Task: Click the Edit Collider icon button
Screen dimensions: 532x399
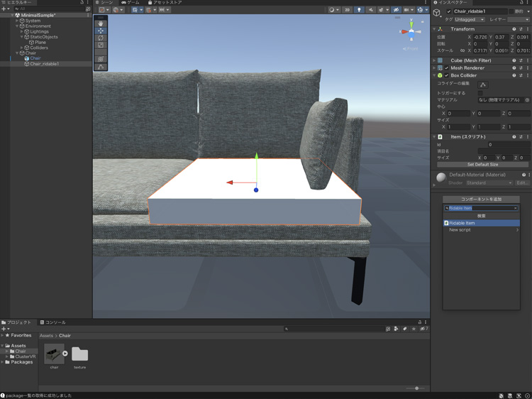Action: [x=483, y=84]
